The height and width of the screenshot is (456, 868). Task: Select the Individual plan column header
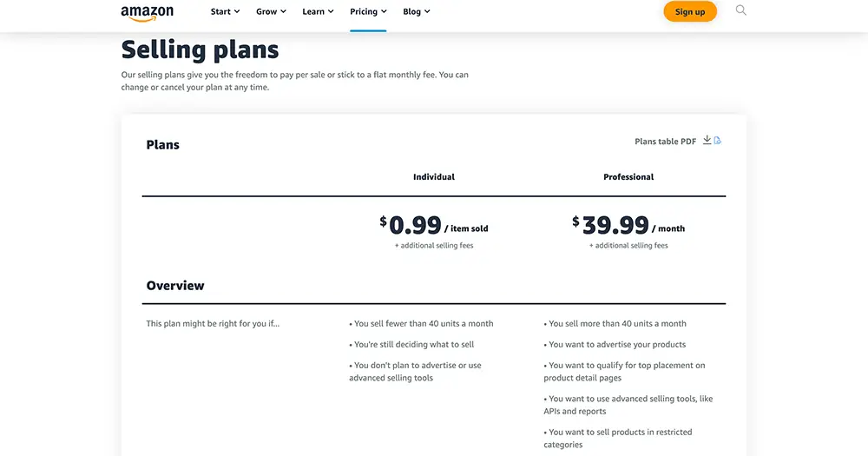point(434,177)
